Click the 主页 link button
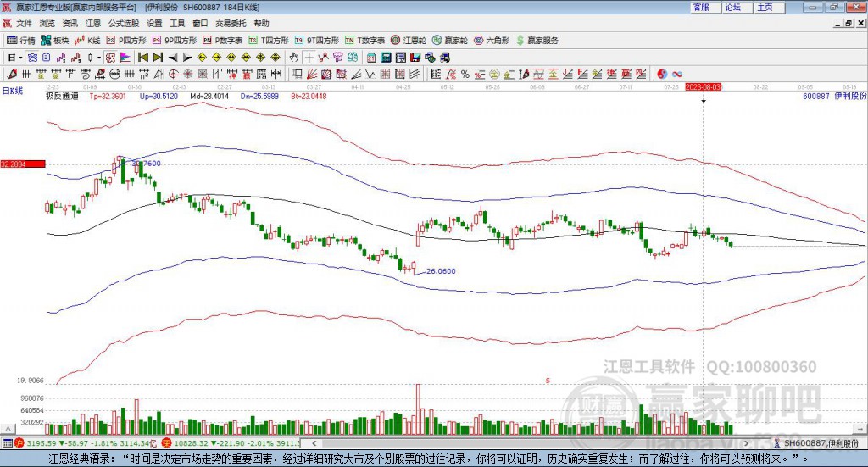The height and width of the screenshot is (467, 868). [x=770, y=7]
